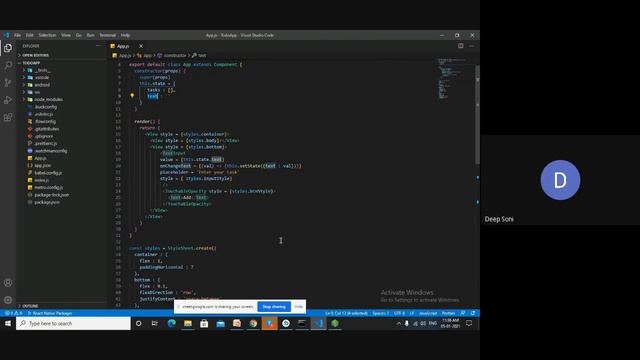Open the Terminal menu

click(108, 35)
